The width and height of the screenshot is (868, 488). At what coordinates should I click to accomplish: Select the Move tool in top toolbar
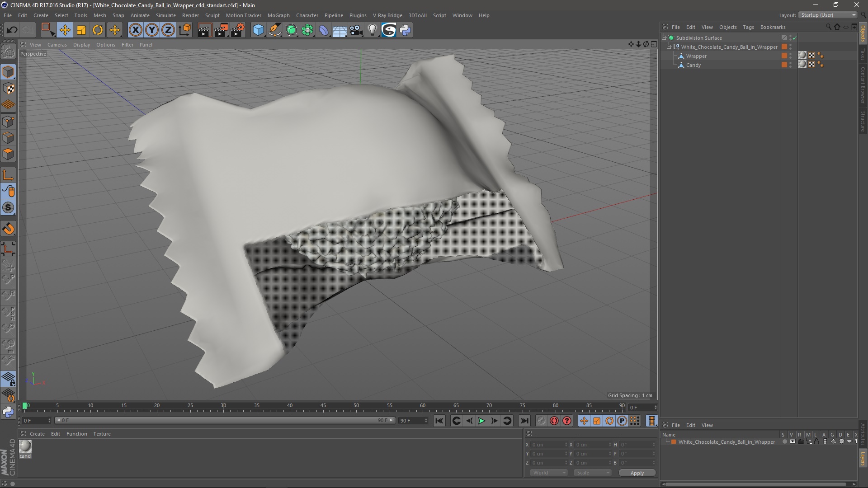[x=65, y=30]
